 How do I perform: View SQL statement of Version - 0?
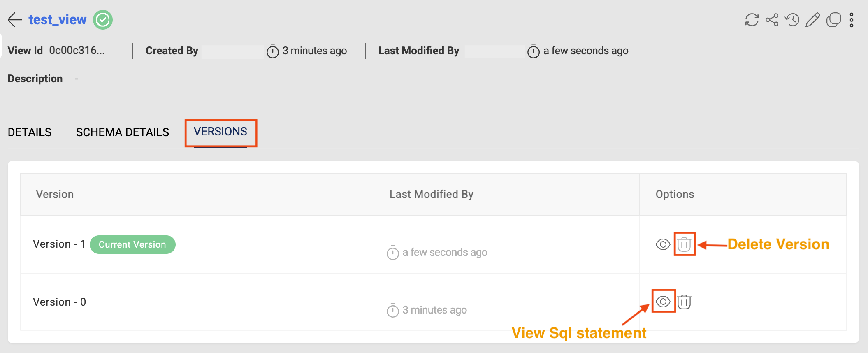point(663,302)
